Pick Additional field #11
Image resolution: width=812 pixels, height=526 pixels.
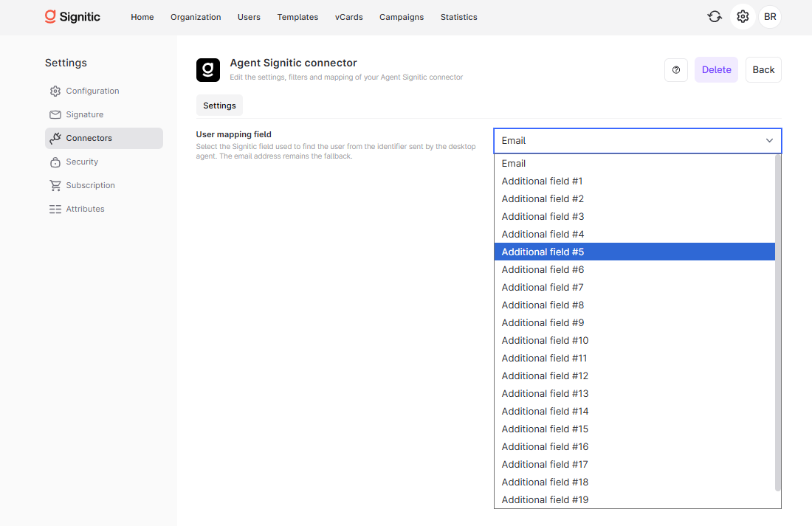[x=634, y=359]
